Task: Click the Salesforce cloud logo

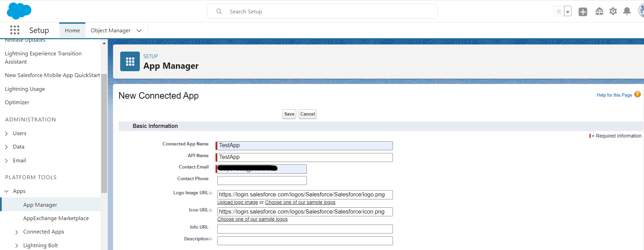Action: point(19,11)
